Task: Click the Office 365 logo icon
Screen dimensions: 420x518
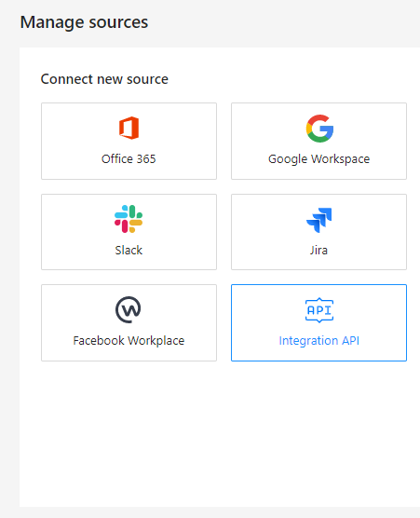Action: [x=129, y=128]
